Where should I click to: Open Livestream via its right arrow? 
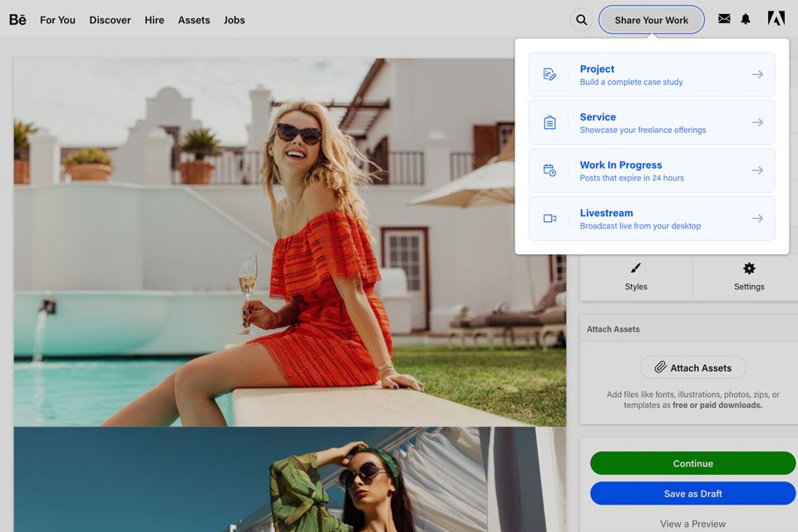pos(757,218)
